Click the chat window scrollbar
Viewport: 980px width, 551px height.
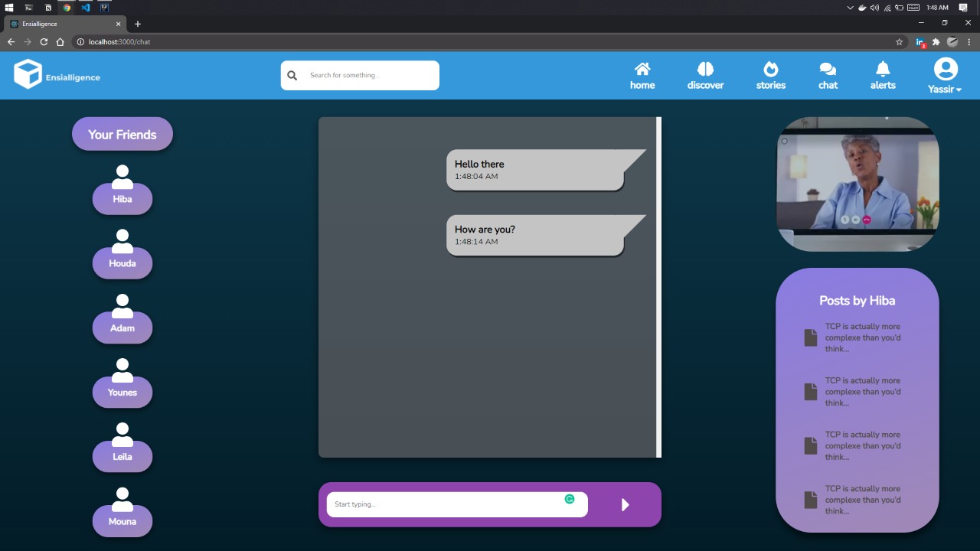[658, 287]
